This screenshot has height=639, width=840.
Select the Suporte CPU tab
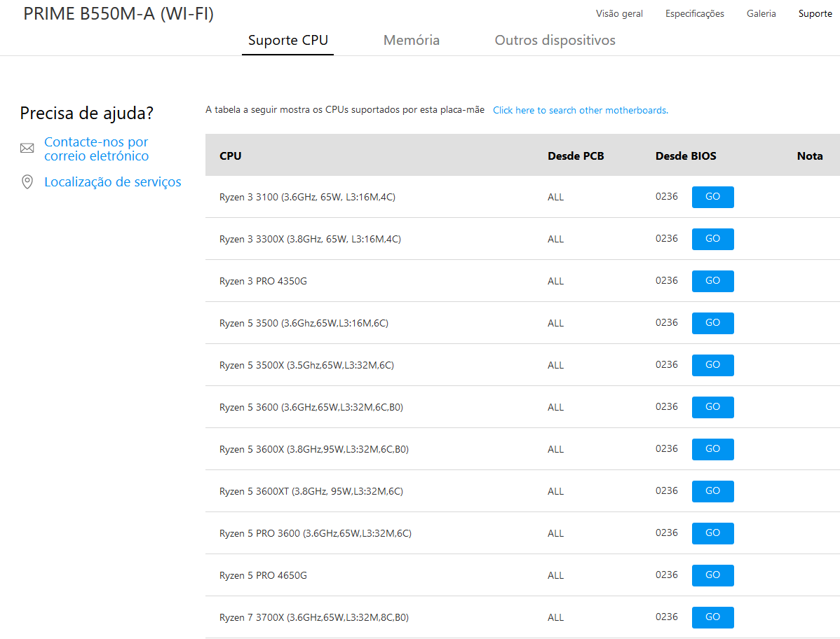tap(287, 40)
